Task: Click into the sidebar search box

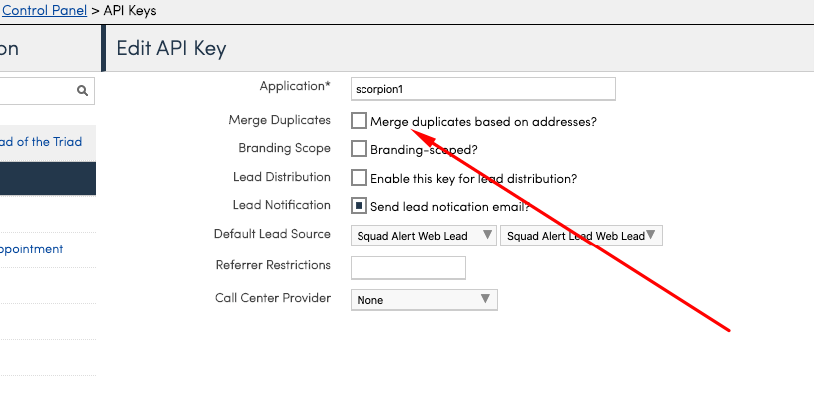Action: tap(36, 90)
